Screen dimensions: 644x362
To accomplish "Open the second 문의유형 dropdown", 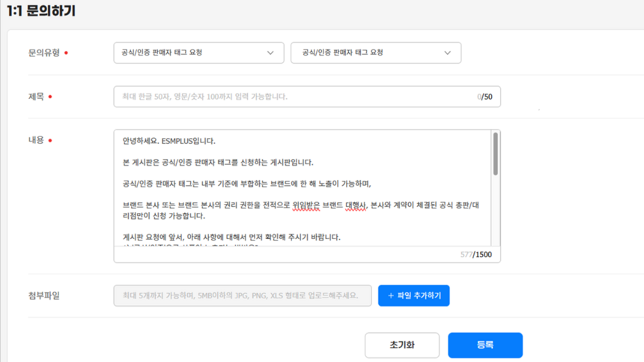I will (376, 52).
